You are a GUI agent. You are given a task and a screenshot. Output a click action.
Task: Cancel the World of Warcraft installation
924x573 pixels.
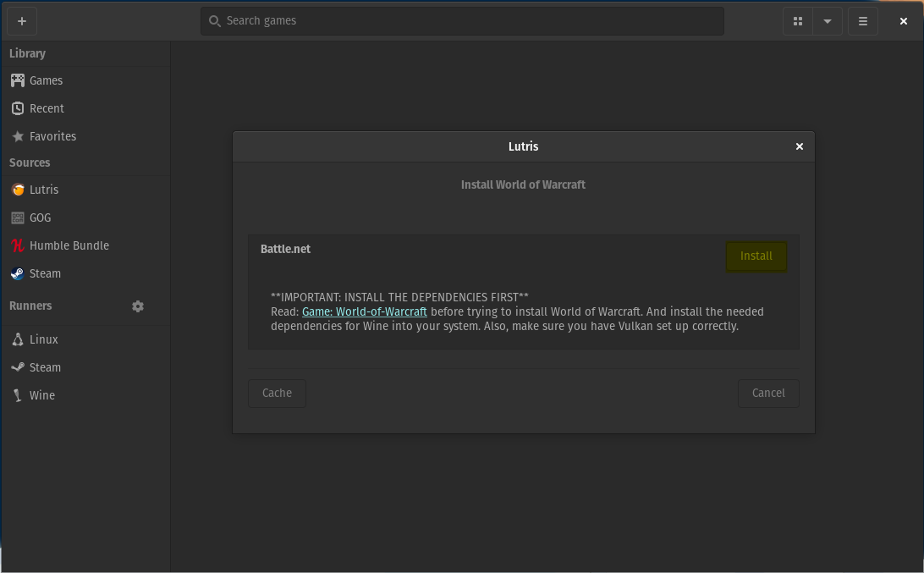pyautogui.click(x=768, y=393)
